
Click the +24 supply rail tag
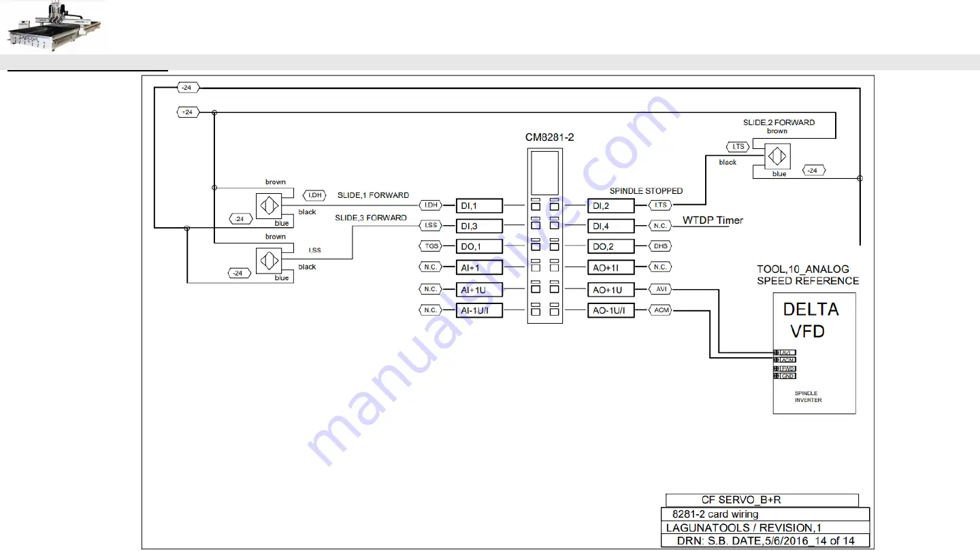[x=188, y=112]
